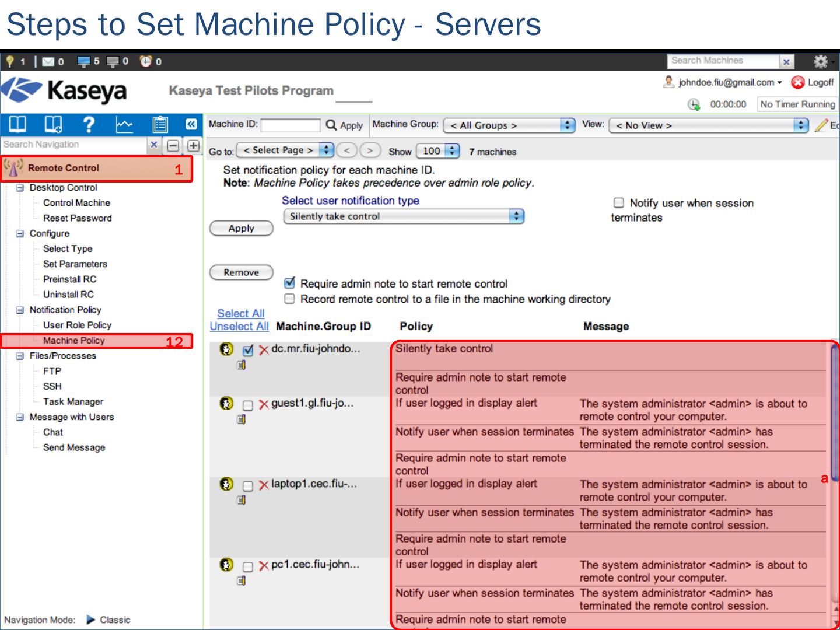Click the Machine ID input field
This screenshot has width=840, height=630.
[x=290, y=125]
